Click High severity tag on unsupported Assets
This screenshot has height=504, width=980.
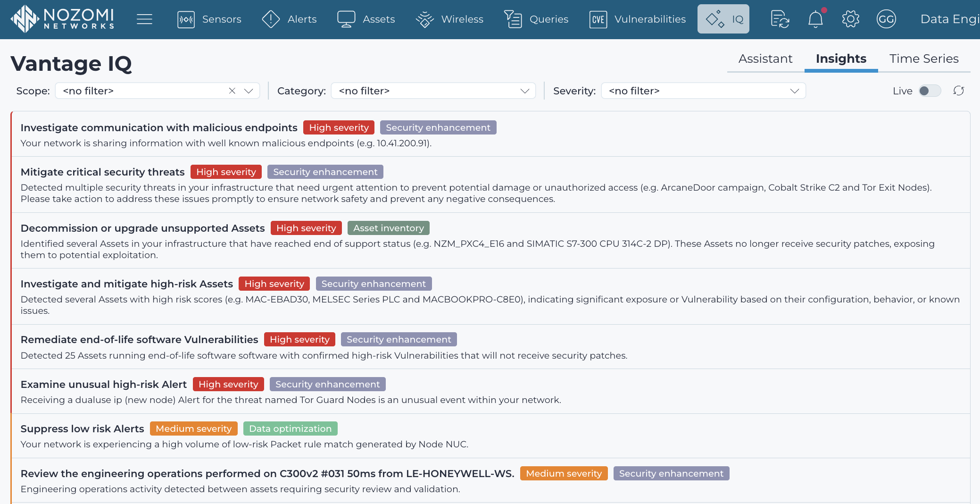point(306,228)
